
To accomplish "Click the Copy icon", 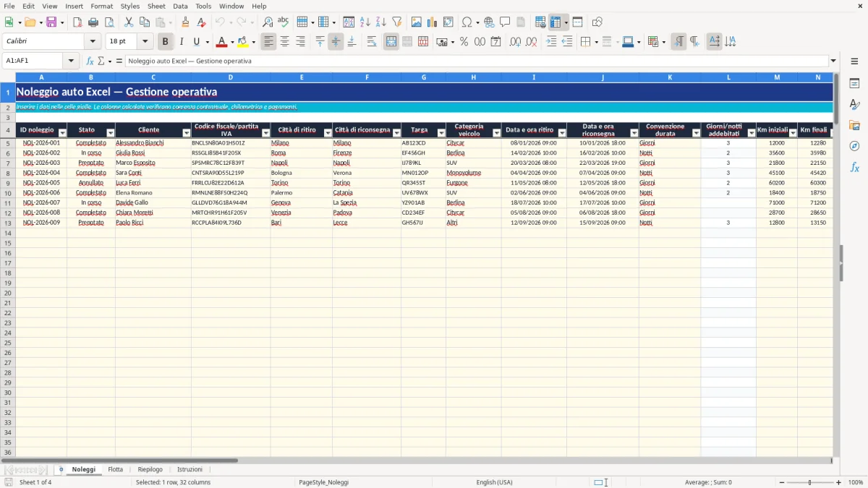I will click(x=145, y=22).
